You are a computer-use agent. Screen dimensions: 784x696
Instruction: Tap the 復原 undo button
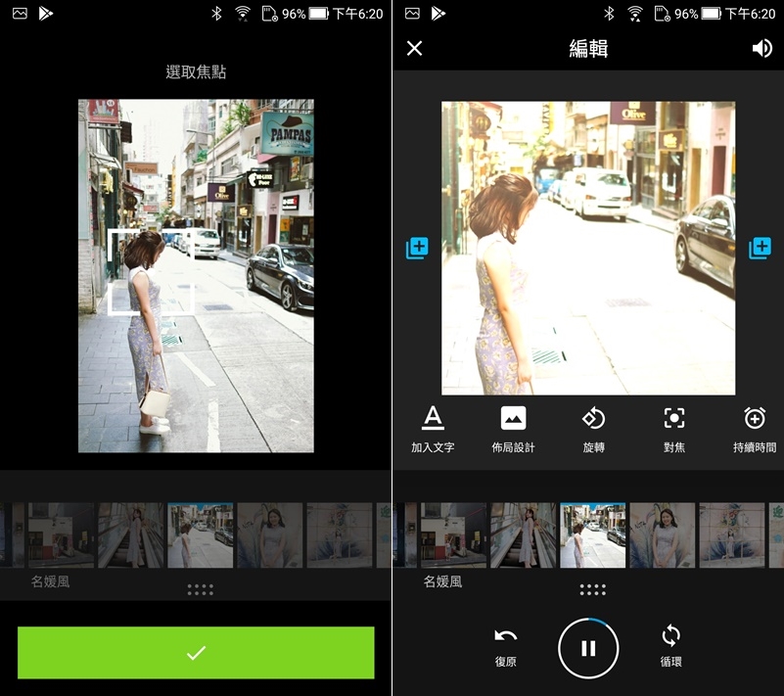(506, 646)
